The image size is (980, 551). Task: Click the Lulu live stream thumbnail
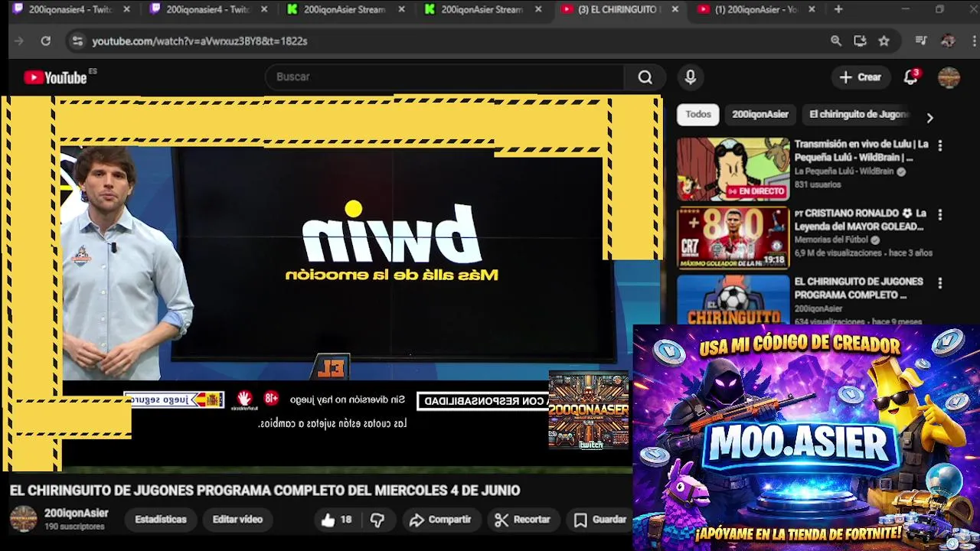coord(733,169)
